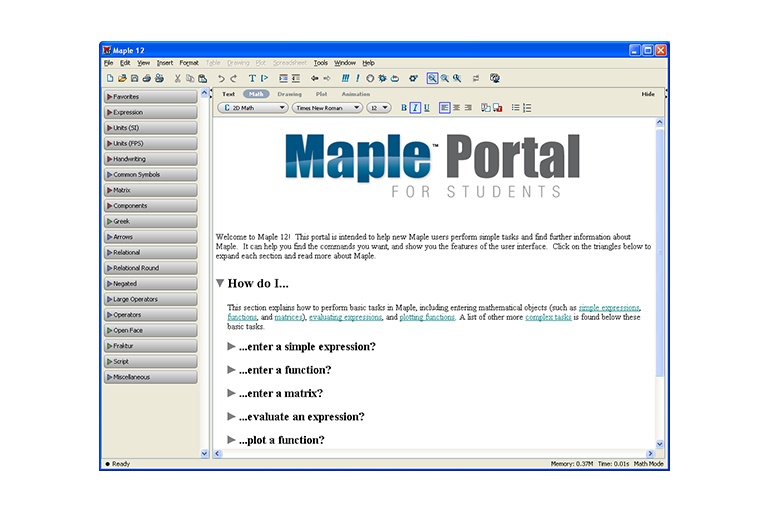768x512 pixels.
Task: Open the help icon at toolbar end
Action: pos(495,78)
